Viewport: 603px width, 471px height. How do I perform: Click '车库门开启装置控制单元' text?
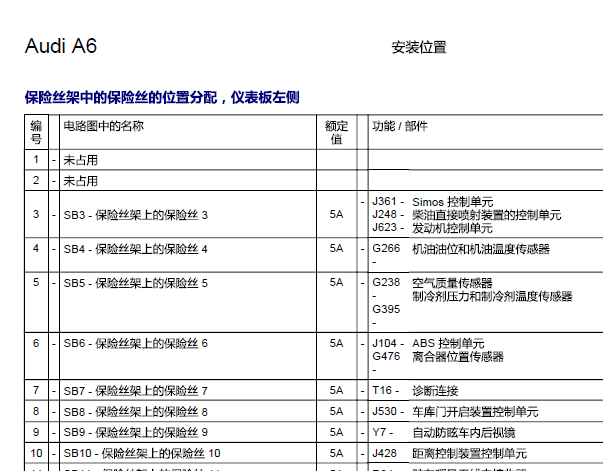[475, 412]
